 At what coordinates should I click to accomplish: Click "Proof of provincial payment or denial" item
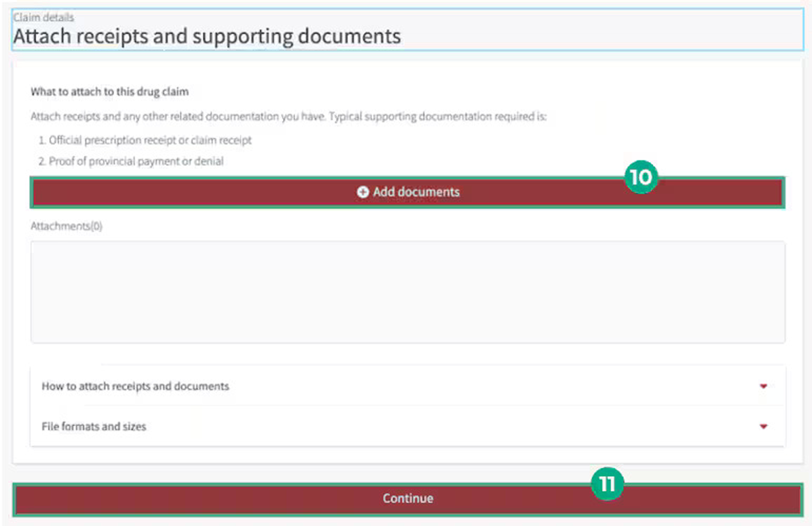(136, 161)
